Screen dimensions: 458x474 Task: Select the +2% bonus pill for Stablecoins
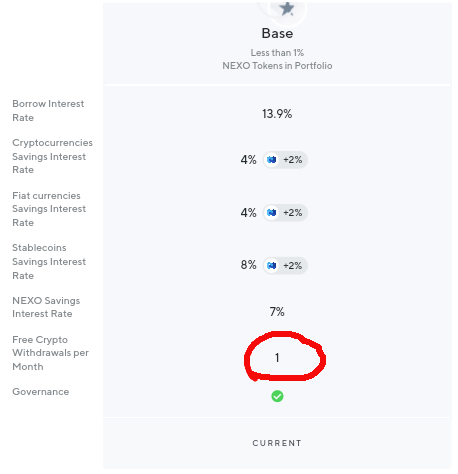pyautogui.click(x=285, y=265)
